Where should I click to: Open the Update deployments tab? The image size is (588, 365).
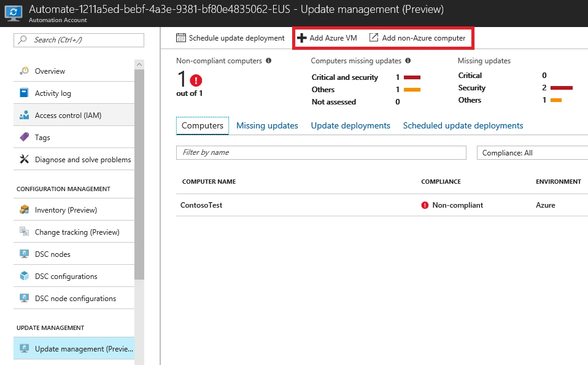[x=350, y=125]
